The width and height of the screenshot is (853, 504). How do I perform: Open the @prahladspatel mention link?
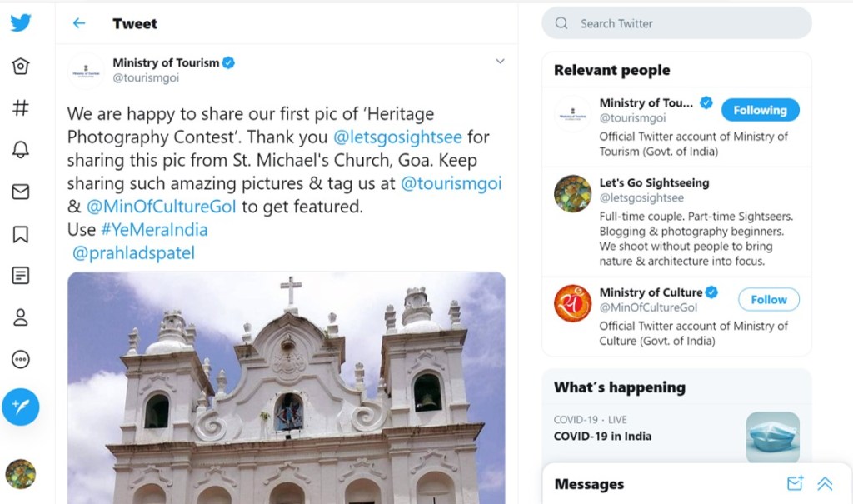pyautogui.click(x=133, y=253)
